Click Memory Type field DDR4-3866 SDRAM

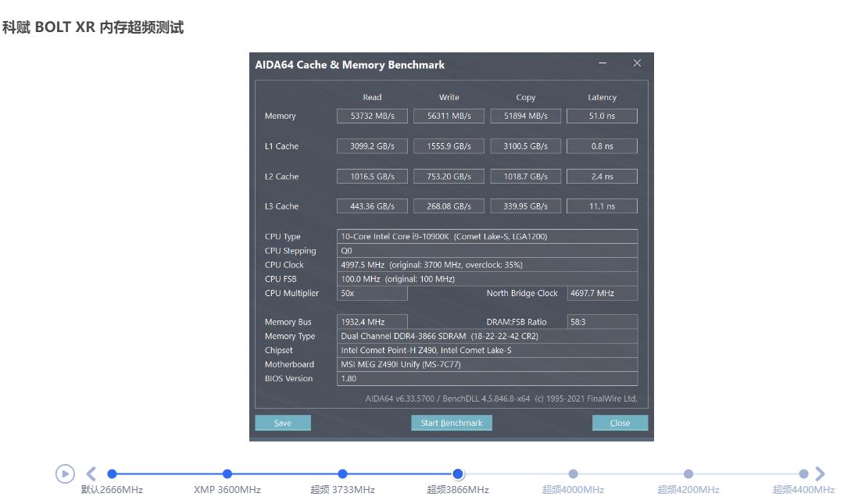[x=488, y=336]
